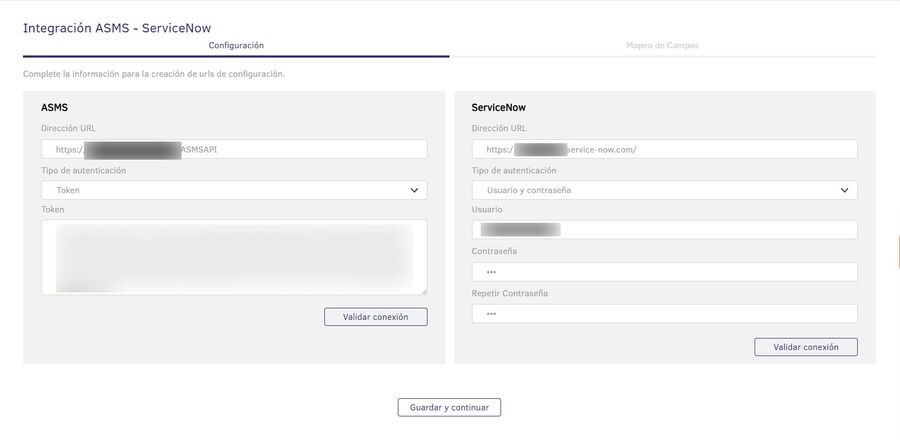
Task: Click the ASMS Dirección URL field
Action: (234, 149)
